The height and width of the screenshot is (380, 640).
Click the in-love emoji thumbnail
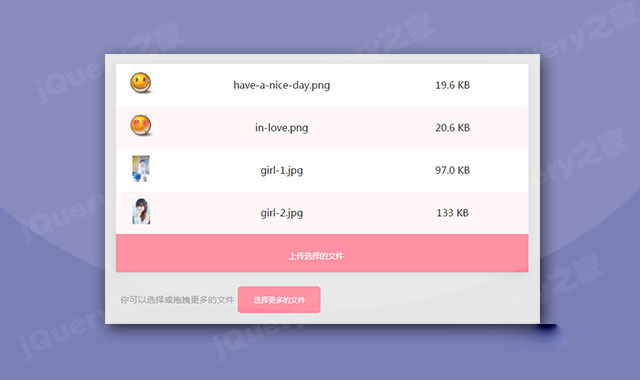point(141,125)
